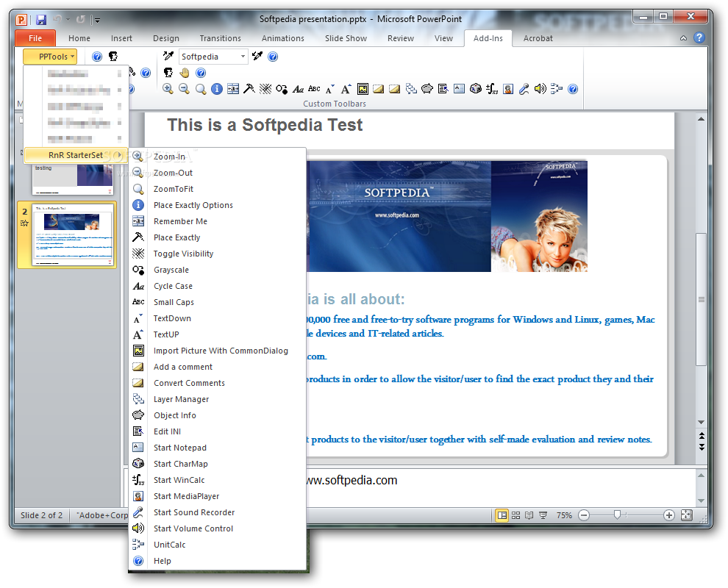This screenshot has height=588, width=728.
Task: Open Quick Access Toolbar customize arrow
Action: [97, 20]
